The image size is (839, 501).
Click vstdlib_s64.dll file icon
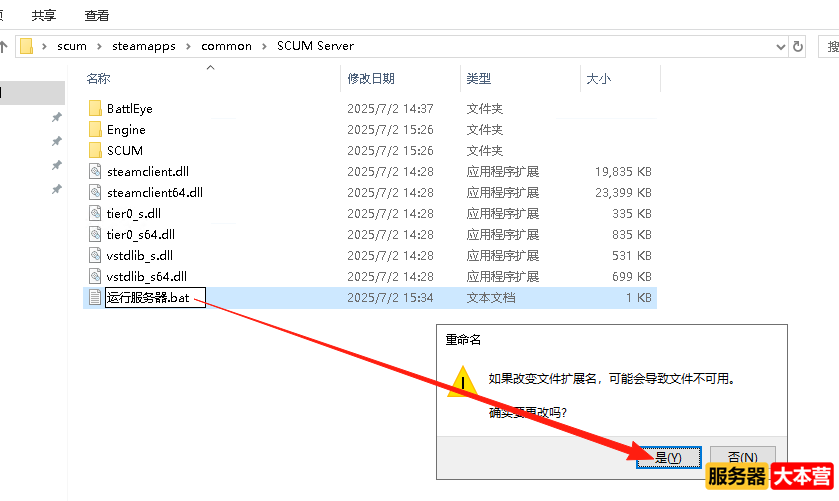click(x=95, y=276)
